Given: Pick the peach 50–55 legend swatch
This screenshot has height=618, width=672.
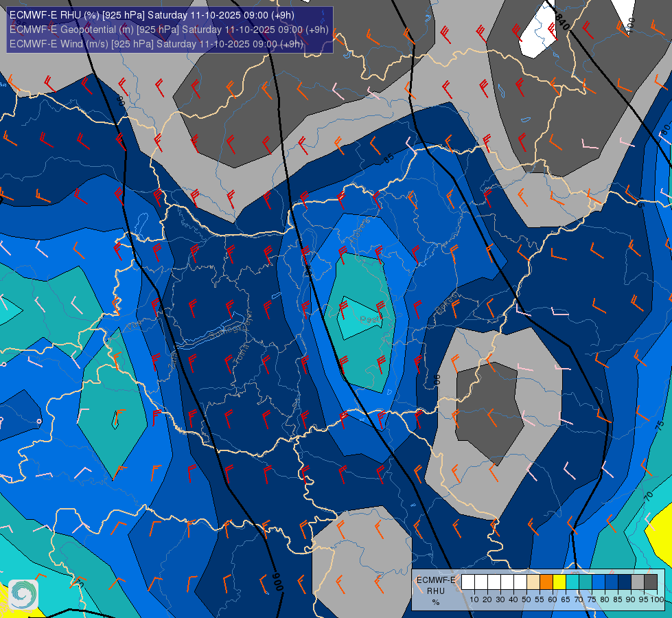Looking at the screenshot, I should click(533, 582).
